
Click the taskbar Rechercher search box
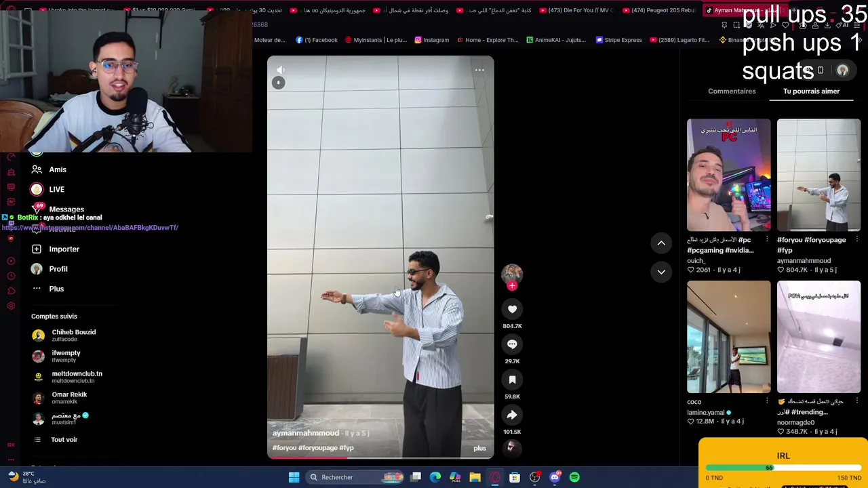click(353, 477)
